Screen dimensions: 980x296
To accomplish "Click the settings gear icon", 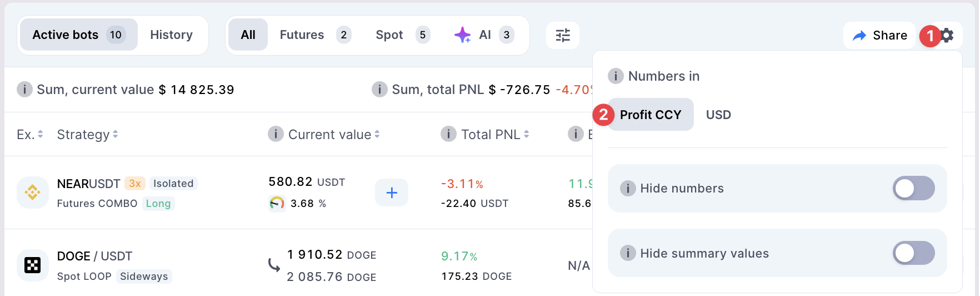I will click(x=948, y=36).
